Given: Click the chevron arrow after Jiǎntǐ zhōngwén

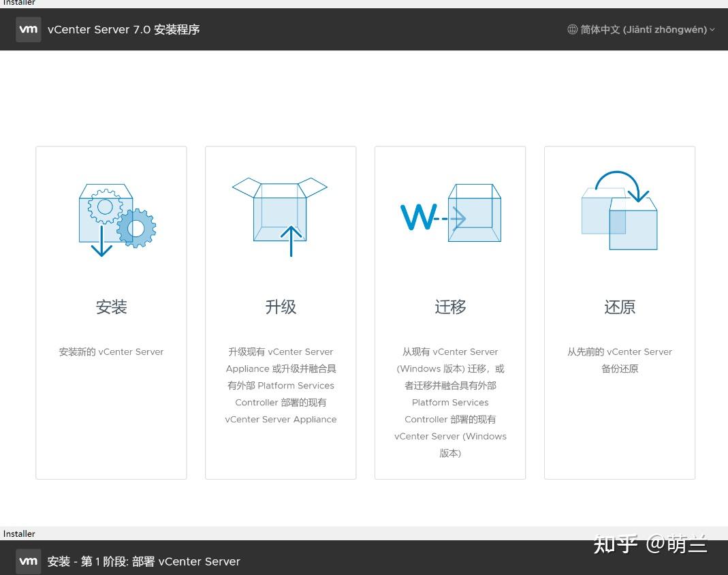Looking at the screenshot, I should (712, 30).
